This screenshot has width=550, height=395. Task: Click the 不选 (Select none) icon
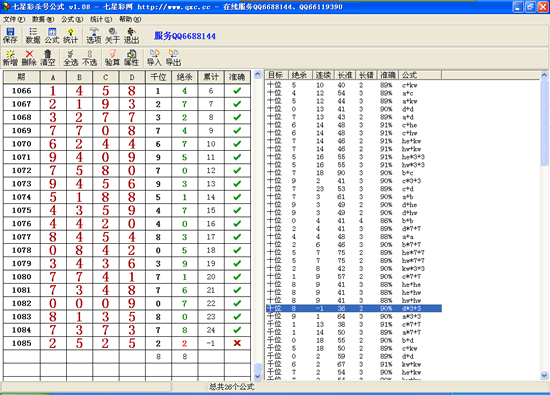[x=89, y=58]
